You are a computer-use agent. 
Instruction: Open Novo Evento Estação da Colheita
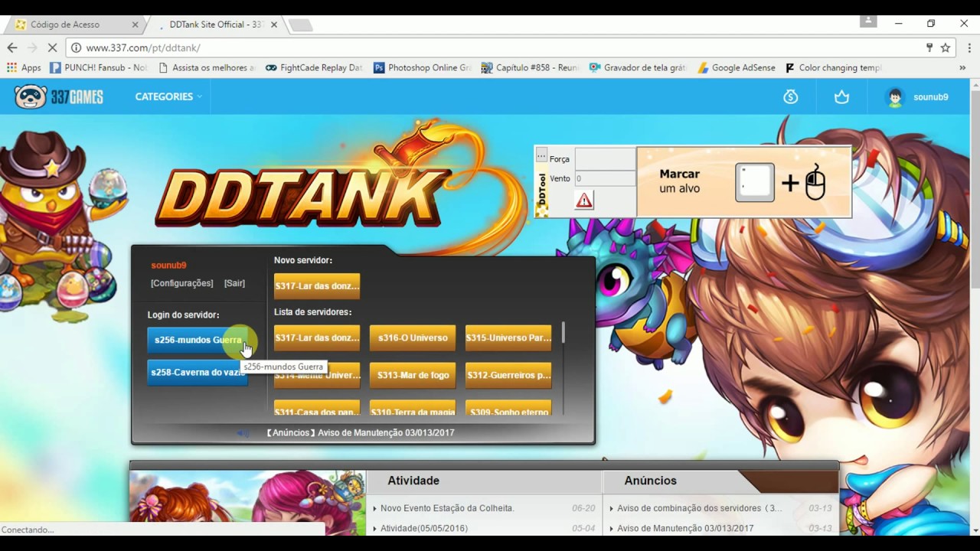447,508
